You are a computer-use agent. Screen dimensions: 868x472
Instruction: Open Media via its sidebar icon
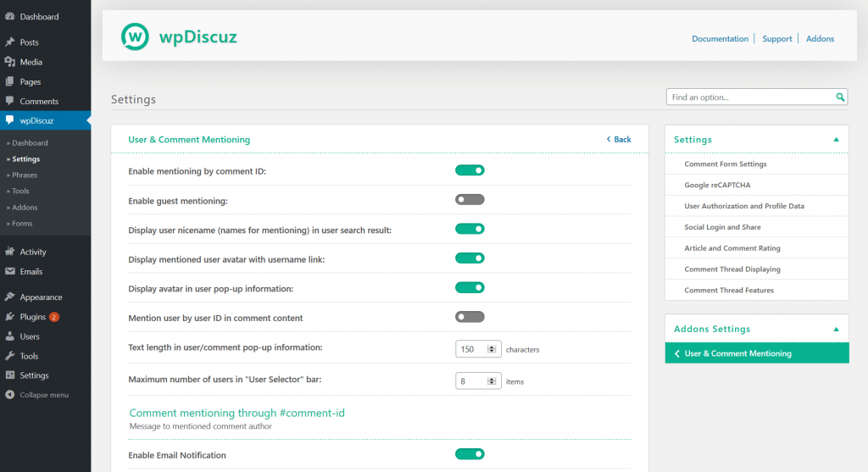pos(9,62)
